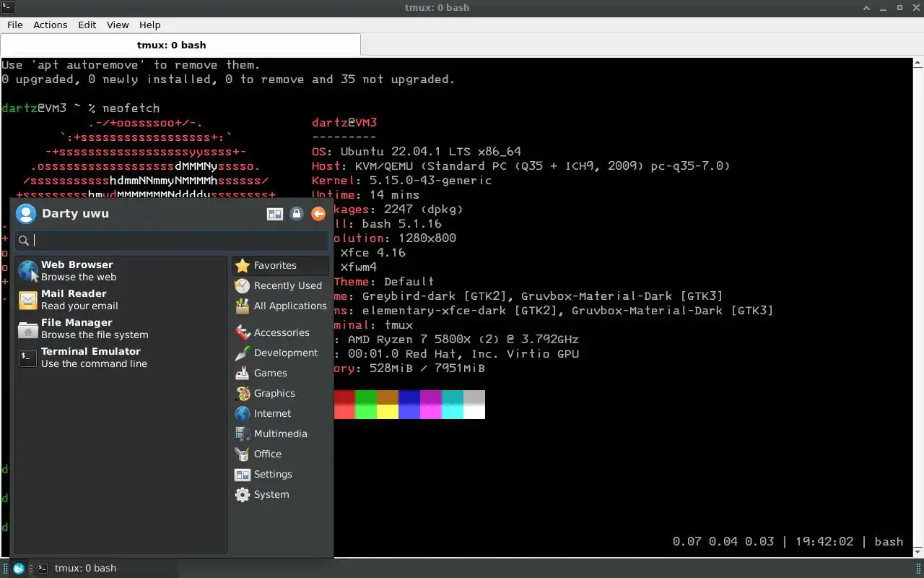Click the 'neofetch' command text in terminal
The height and width of the screenshot is (578, 924).
click(x=131, y=108)
